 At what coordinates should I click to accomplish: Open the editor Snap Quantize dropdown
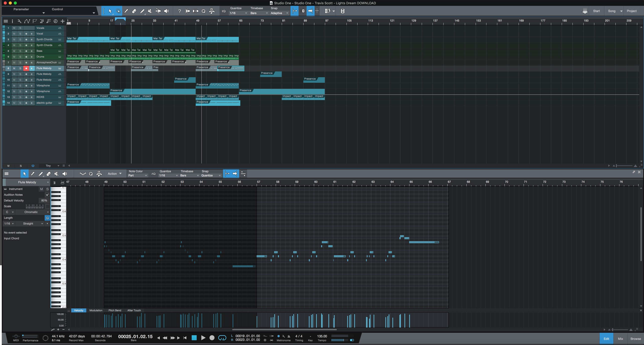coord(211,176)
